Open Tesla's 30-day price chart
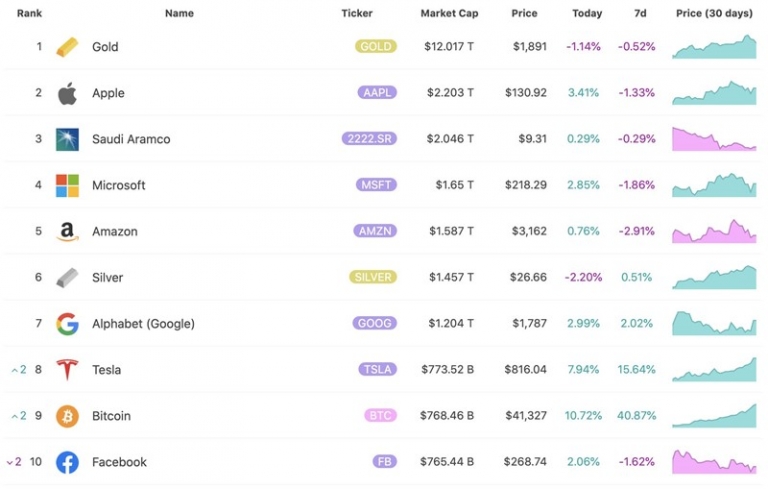 [714, 369]
